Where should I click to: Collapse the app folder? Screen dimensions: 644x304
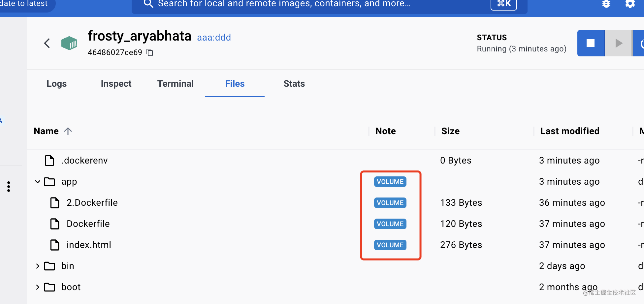coord(38,182)
